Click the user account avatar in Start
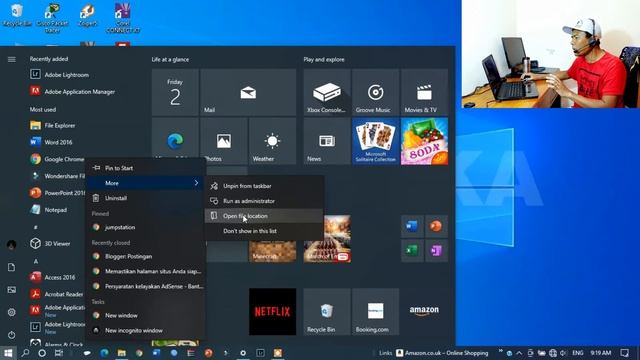640x360 pixels. point(11,245)
